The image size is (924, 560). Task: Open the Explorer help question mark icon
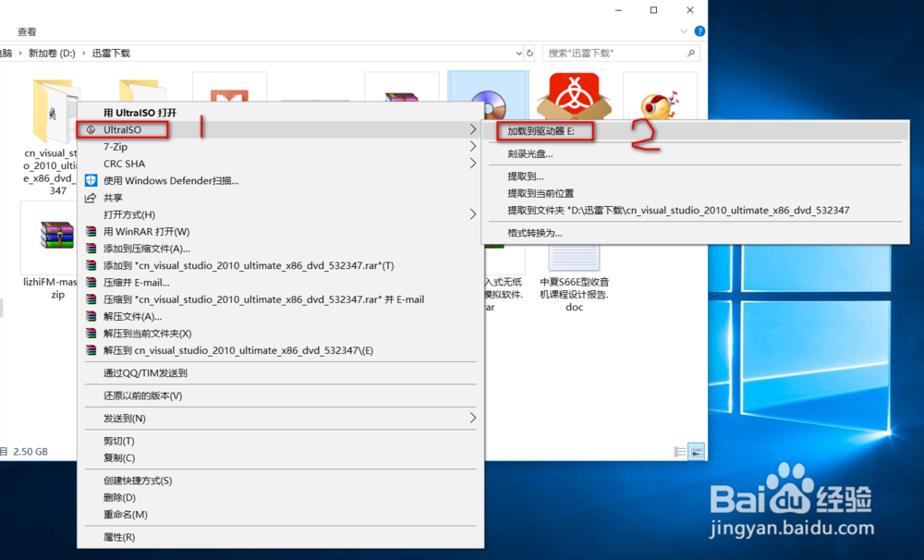(699, 31)
